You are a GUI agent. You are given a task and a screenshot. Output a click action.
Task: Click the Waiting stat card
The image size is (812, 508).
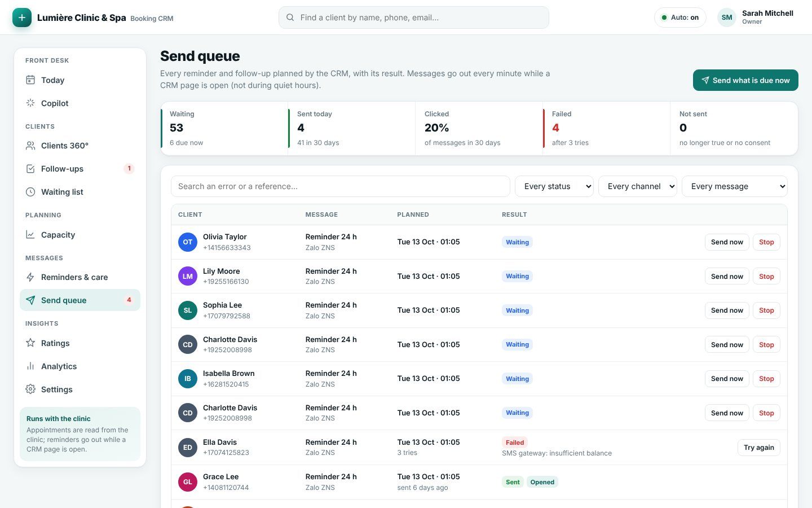(x=224, y=128)
